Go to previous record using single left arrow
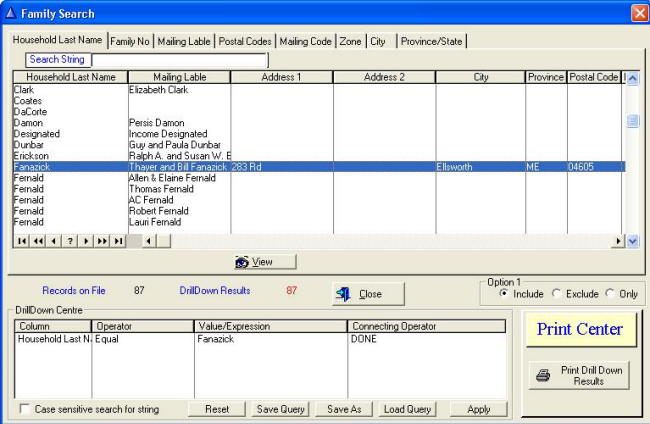Image resolution: width=650 pixels, height=424 pixels. [54, 241]
